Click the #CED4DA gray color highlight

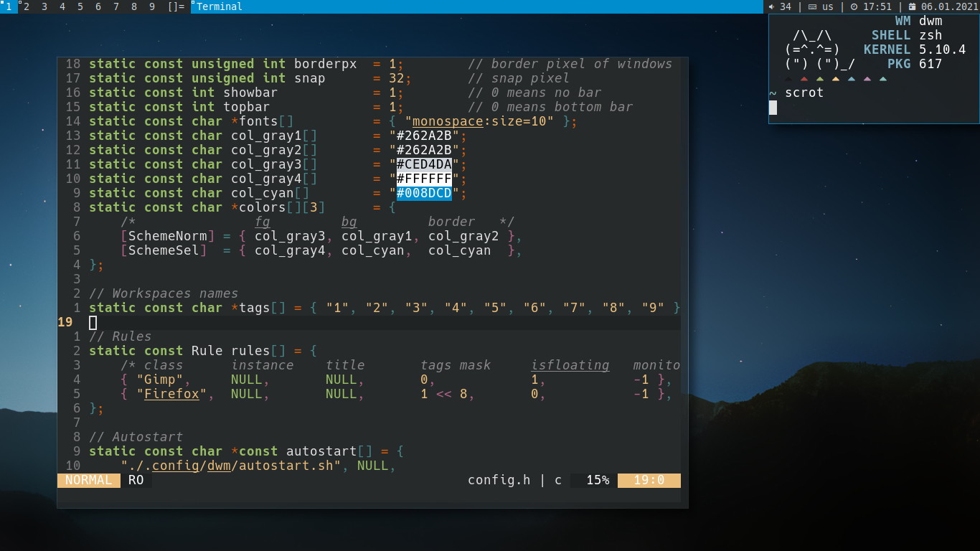[424, 164]
